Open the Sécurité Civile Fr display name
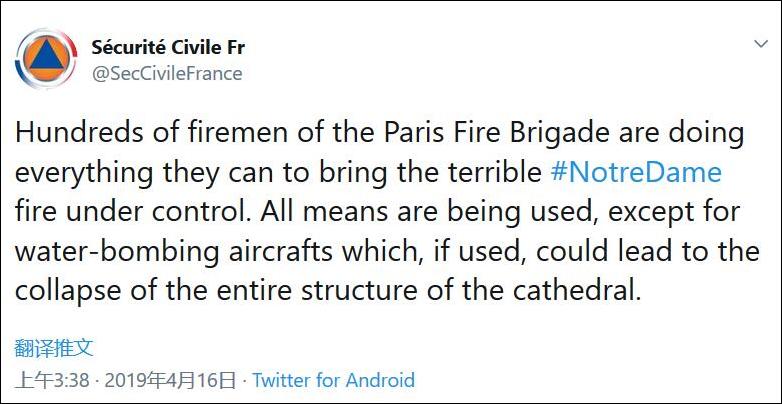This screenshot has height=404, width=782. [167, 47]
